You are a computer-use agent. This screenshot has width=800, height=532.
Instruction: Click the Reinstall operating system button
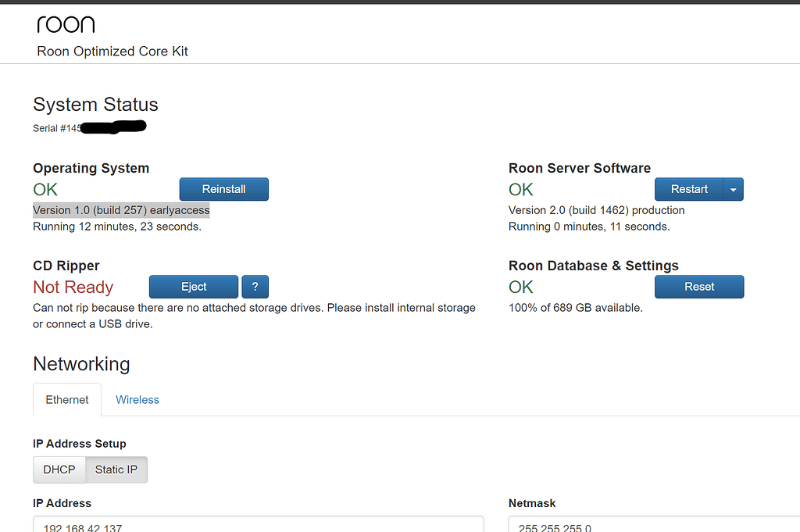(223, 189)
